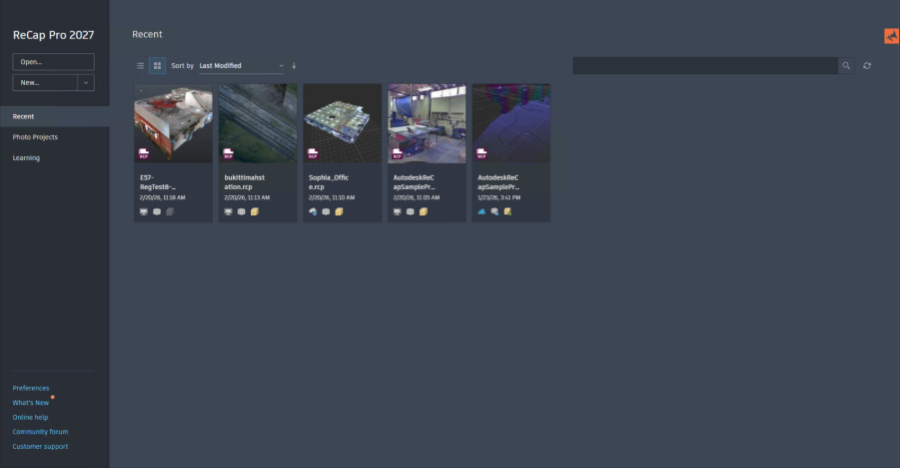Click RCP badge on 3:41 PM AutodeskReCap card
Screen dimensions: 900x468
[x=481, y=154]
